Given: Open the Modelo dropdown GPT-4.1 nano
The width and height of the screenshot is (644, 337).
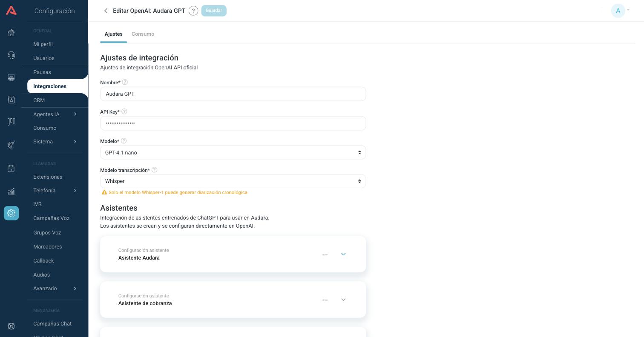Looking at the screenshot, I should 233,152.
